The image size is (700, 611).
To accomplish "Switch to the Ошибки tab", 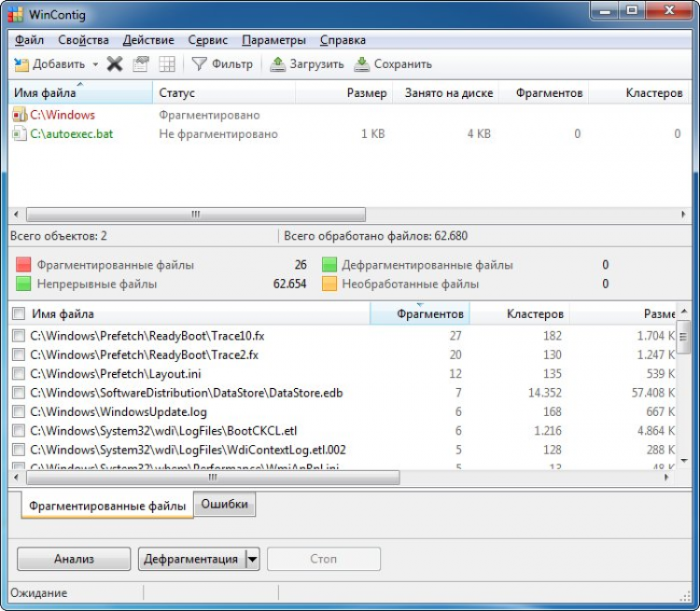I will coord(225,505).
